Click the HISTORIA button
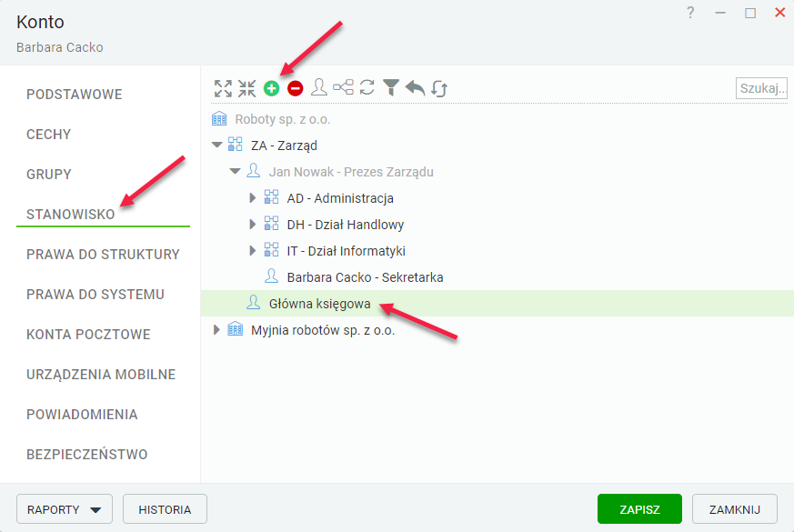This screenshot has width=794, height=532. pos(166,508)
